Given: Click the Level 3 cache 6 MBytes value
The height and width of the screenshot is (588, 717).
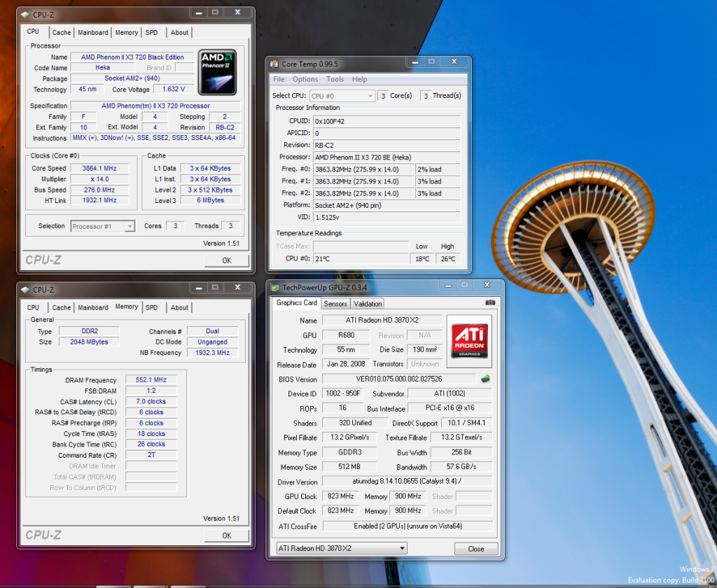Looking at the screenshot, I should click(x=210, y=200).
